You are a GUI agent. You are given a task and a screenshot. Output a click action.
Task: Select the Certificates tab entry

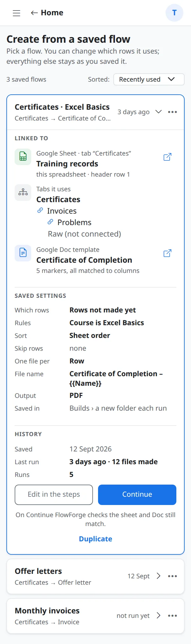click(58, 200)
